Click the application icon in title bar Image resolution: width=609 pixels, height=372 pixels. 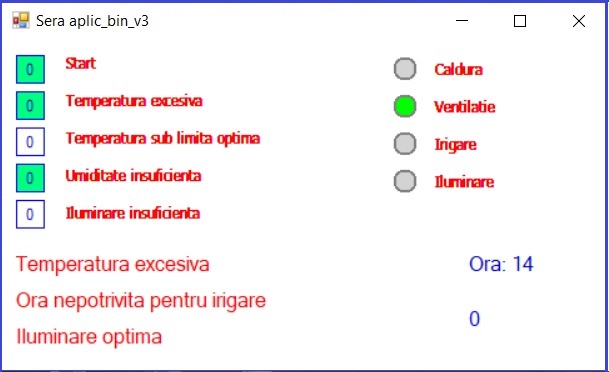[21, 21]
